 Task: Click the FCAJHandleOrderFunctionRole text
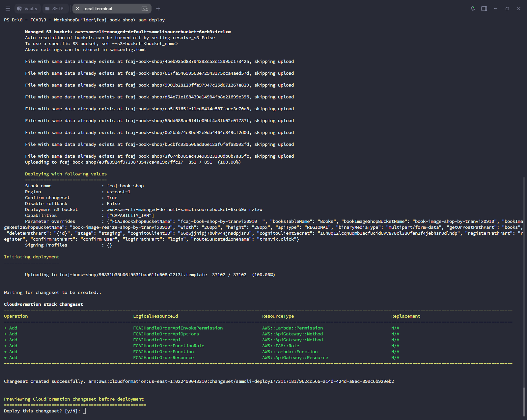point(169,346)
